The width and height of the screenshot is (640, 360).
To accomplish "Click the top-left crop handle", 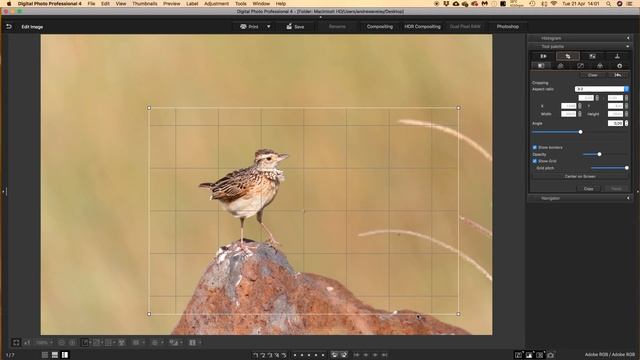I will coord(149,108).
